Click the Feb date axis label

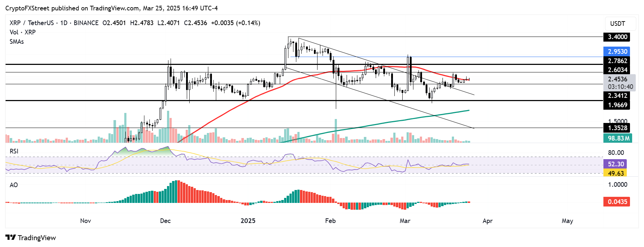coord(330,221)
